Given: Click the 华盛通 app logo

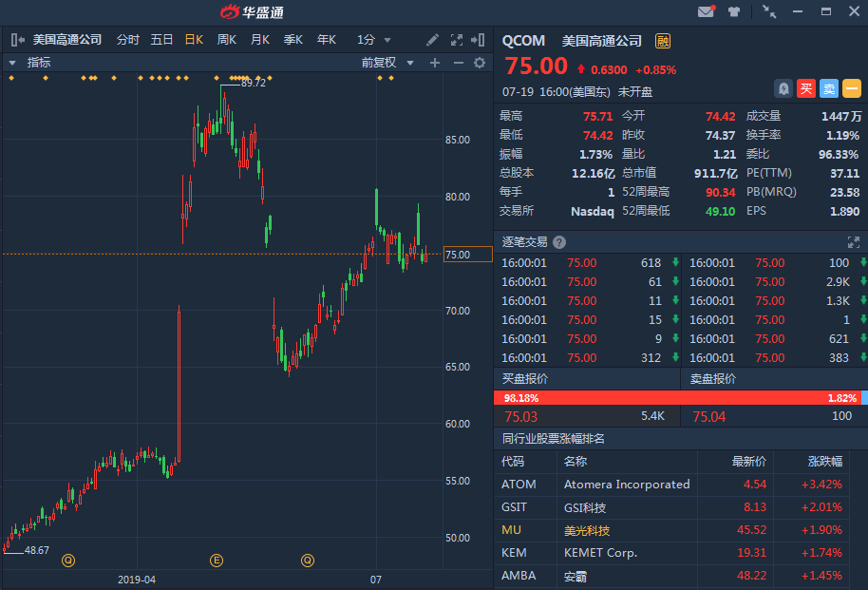Looking at the screenshot, I should click(252, 11).
